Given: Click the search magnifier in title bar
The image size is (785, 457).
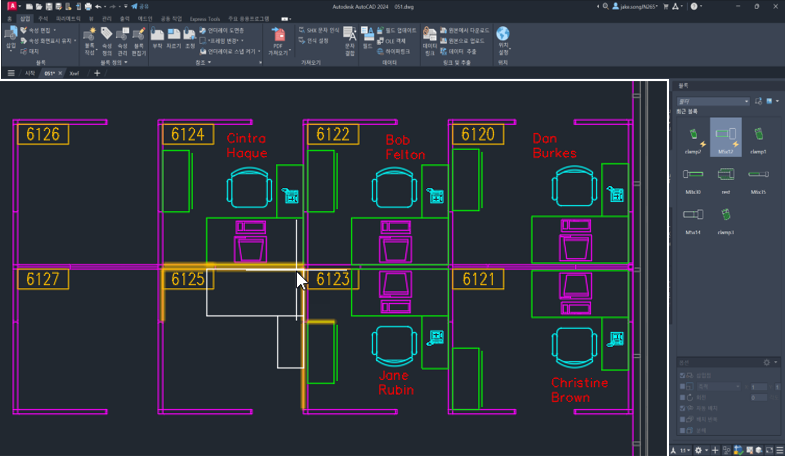Looking at the screenshot, I should 605,7.
